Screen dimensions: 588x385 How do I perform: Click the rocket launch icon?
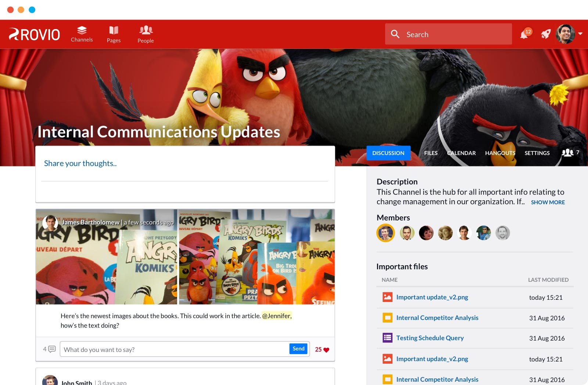pyautogui.click(x=546, y=34)
